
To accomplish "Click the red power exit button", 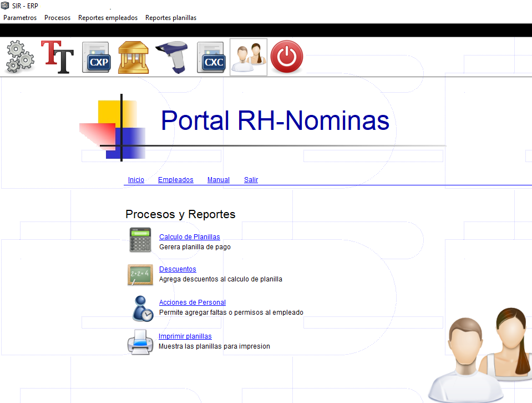I will (287, 57).
